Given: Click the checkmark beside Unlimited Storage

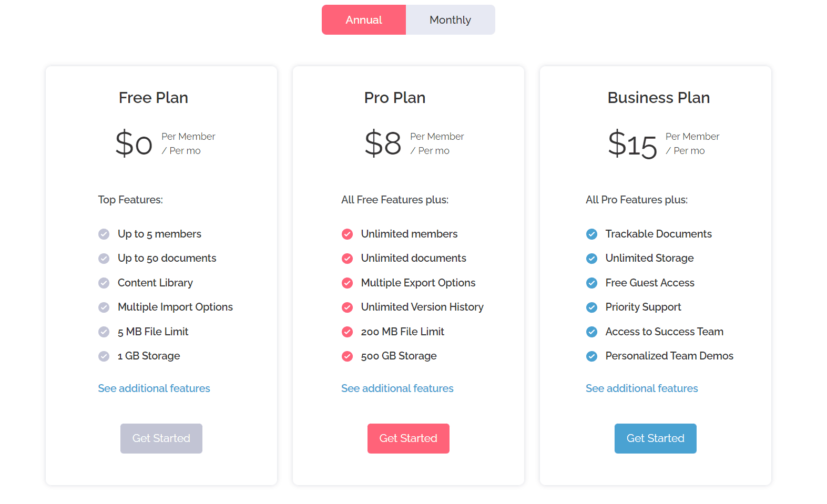Looking at the screenshot, I should coord(591,258).
